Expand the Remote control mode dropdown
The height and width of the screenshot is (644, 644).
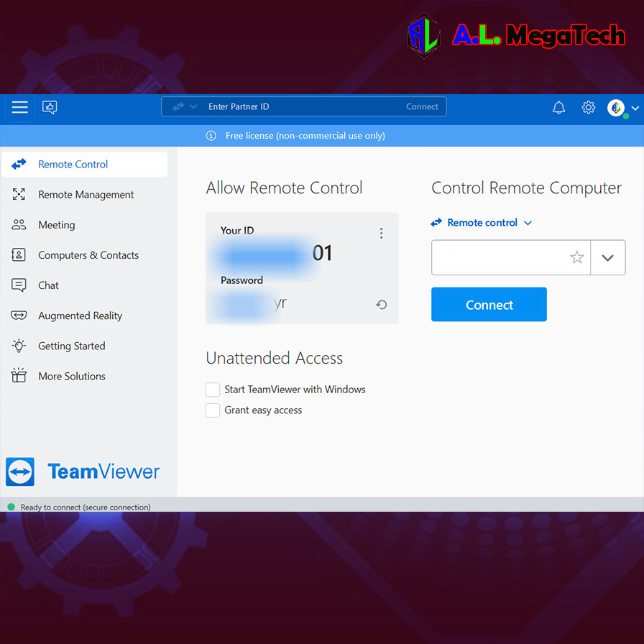(x=482, y=223)
